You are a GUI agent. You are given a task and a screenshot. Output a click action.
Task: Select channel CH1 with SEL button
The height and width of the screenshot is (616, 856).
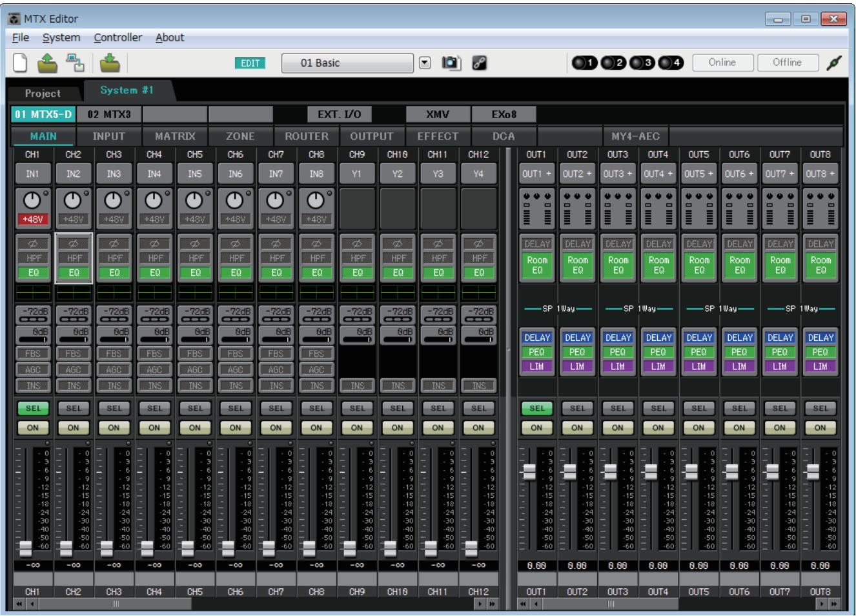pyautogui.click(x=33, y=408)
